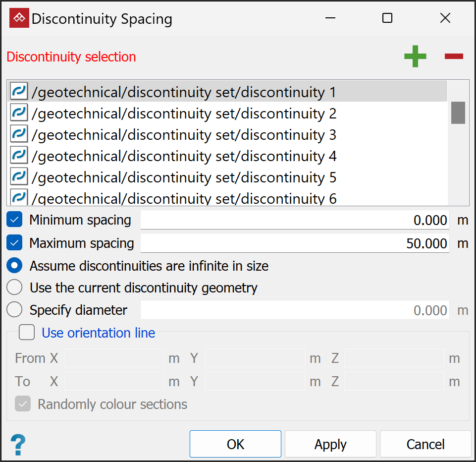
Task: Open help via the blue question mark
Action: point(18,445)
